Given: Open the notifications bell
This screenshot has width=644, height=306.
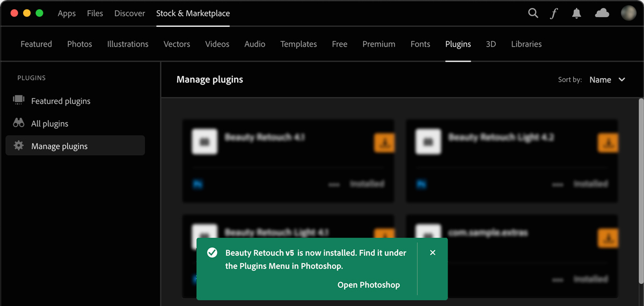Looking at the screenshot, I should pos(576,13).
